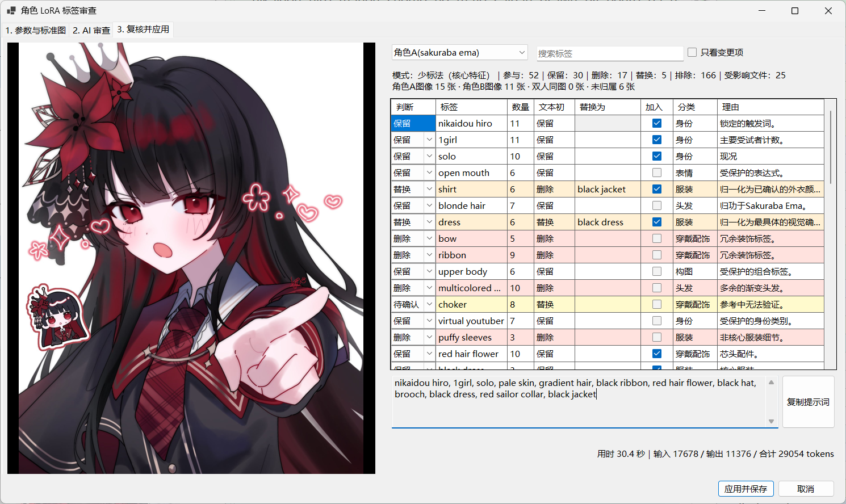Viewport: 846px width, 504px height.
Task: Enable the 只看变更项 checkbox
Action: pyautogui.click(x=692, y=52)
